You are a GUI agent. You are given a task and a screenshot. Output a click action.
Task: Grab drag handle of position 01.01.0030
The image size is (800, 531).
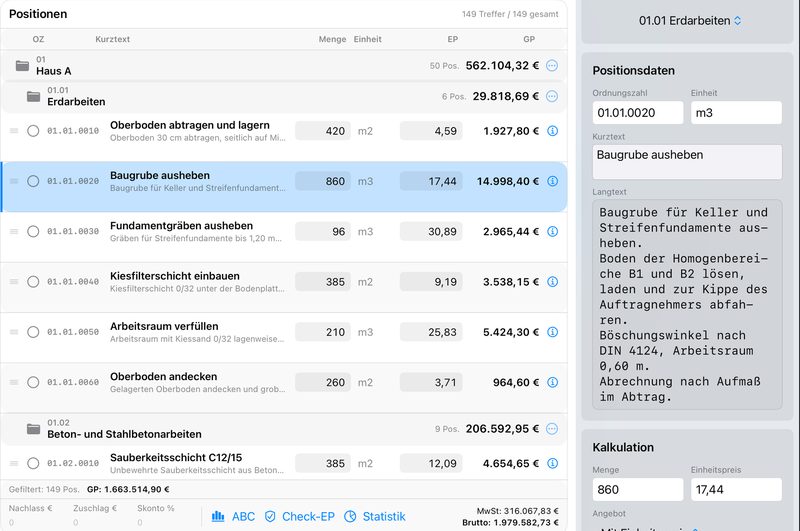pyautogui.click(x=14, y=232)
